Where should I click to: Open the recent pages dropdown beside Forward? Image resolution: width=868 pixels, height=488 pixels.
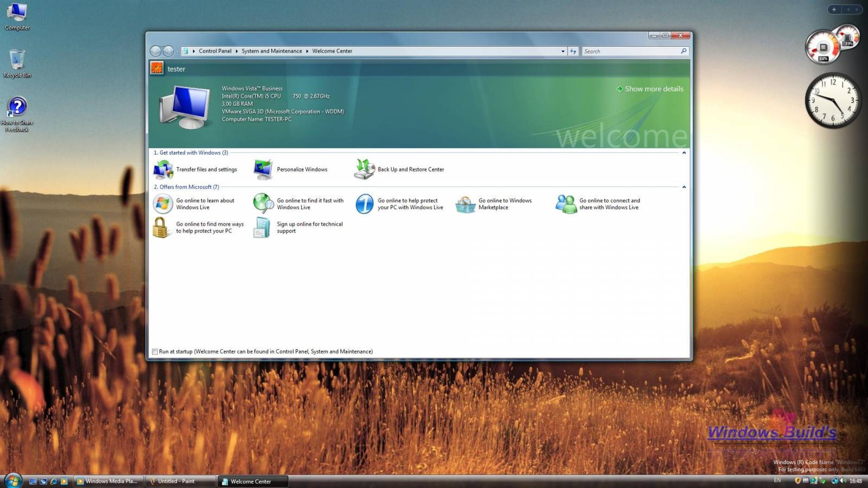coord(177,52)
